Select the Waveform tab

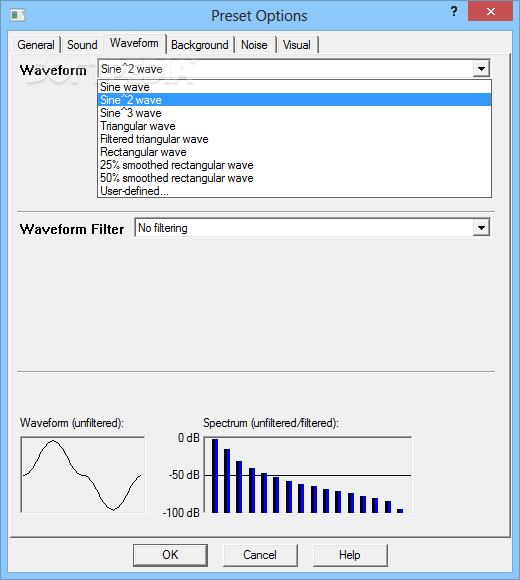coord(134,43)
